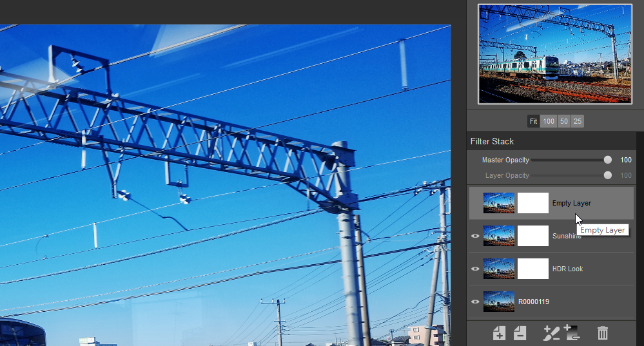The image size is (644, 346).
Task: Click the remove layer page-minus icon
Action: (520, 333)
